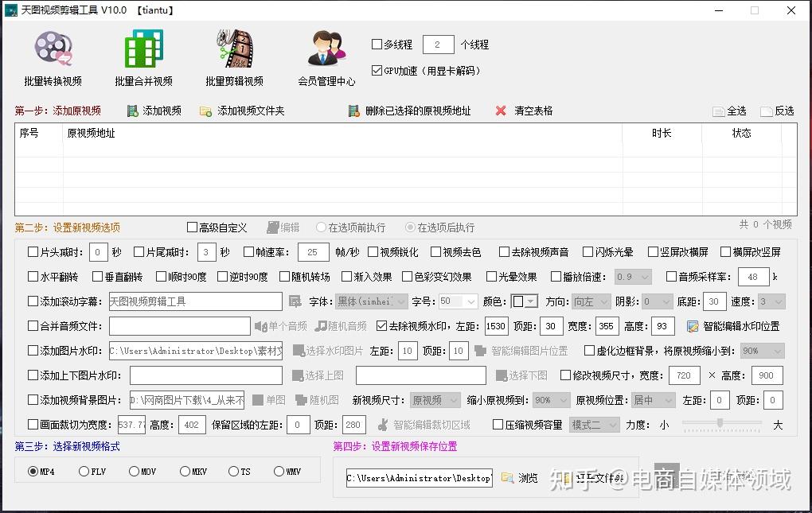Enable 片头减时 checkbox

tap(33, 252)
